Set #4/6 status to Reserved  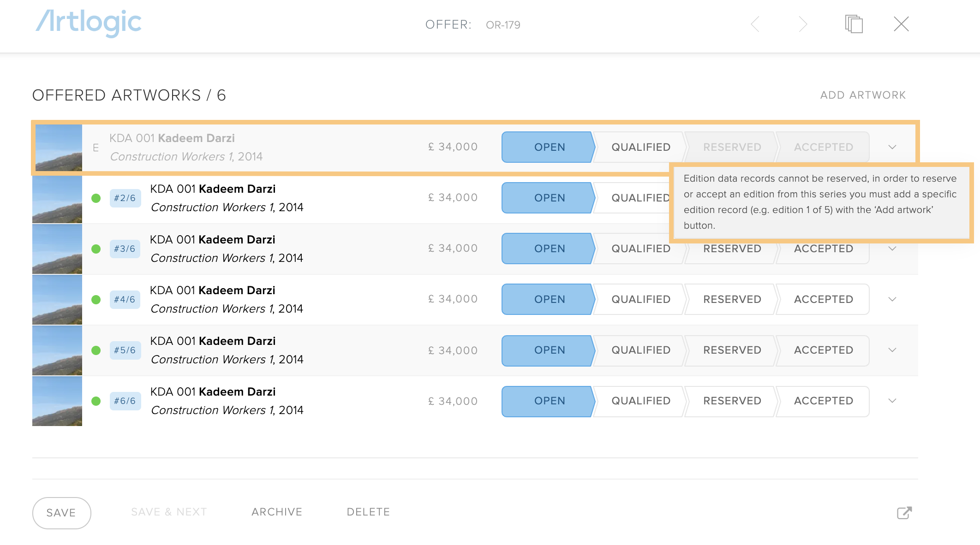732,299
